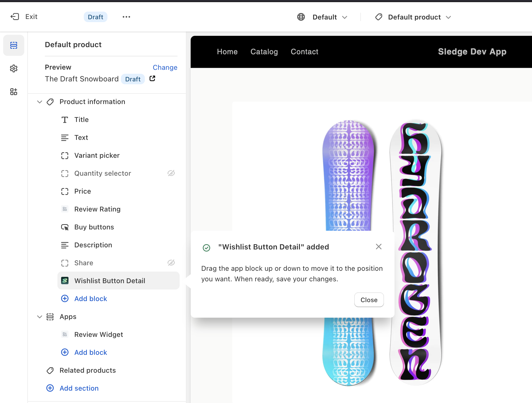Screen dimensions: 532x403
Task: Collapse the Product information section
Action: click(x=40, y=102)
